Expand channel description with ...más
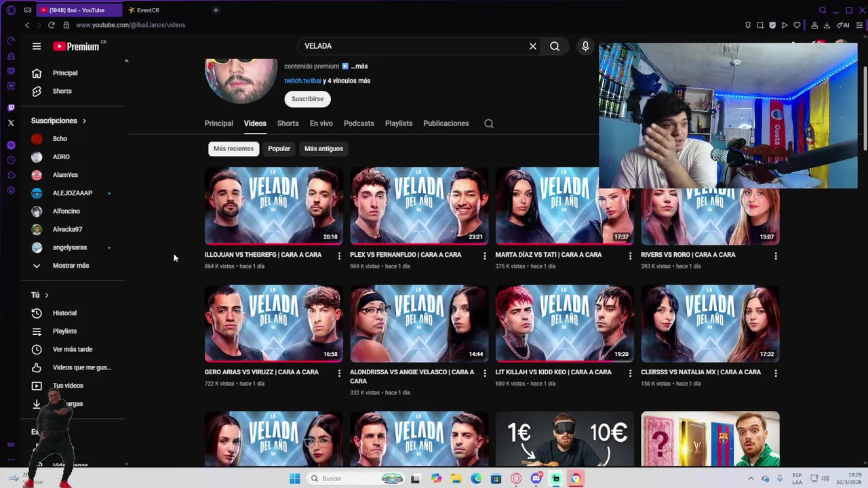The width and height of the screenshot is (868, 488). (359, 66)
